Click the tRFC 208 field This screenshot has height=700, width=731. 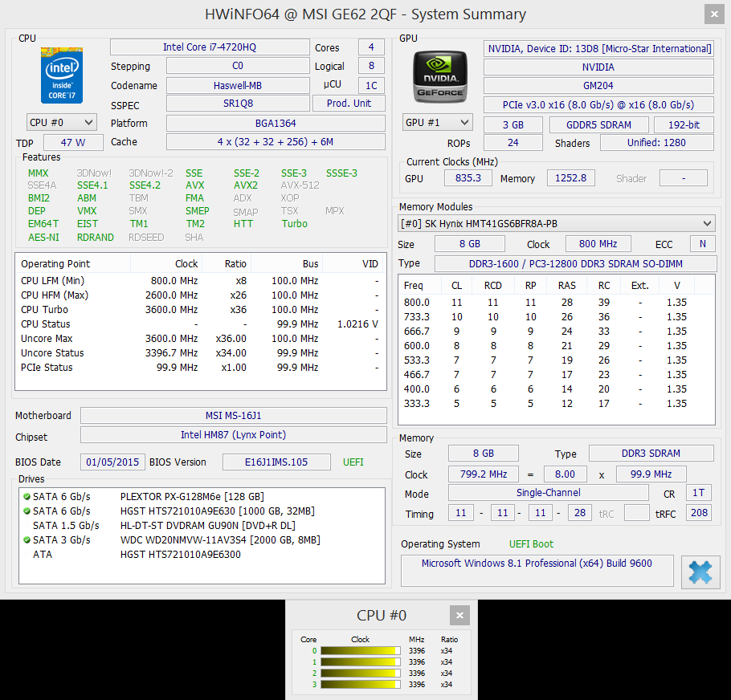(x=699, y=513)
